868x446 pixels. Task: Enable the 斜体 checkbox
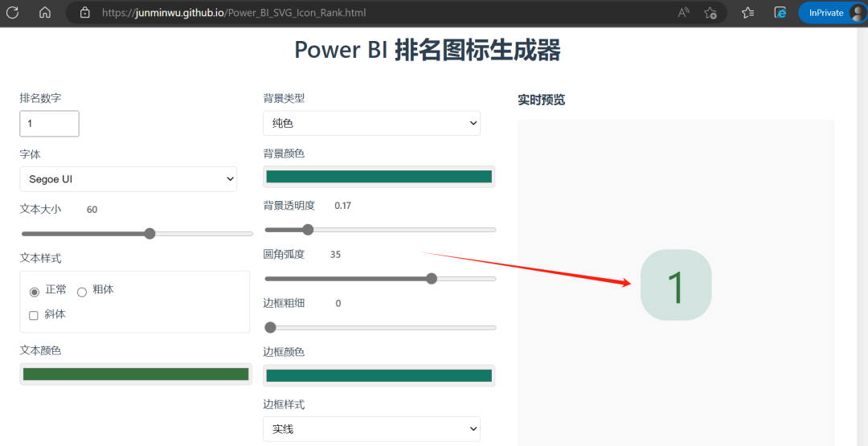[x=34, y=315]
